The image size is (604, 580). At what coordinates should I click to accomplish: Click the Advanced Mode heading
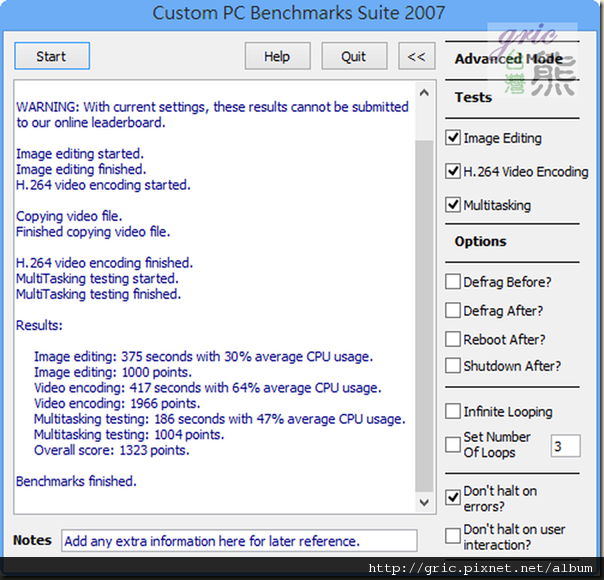click(x=508, y=59)
